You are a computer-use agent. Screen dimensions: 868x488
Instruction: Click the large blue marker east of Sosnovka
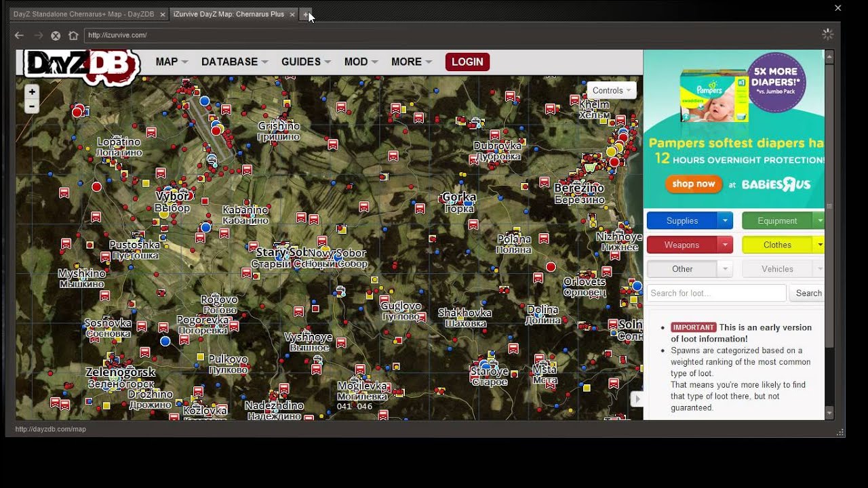[165, 341]
